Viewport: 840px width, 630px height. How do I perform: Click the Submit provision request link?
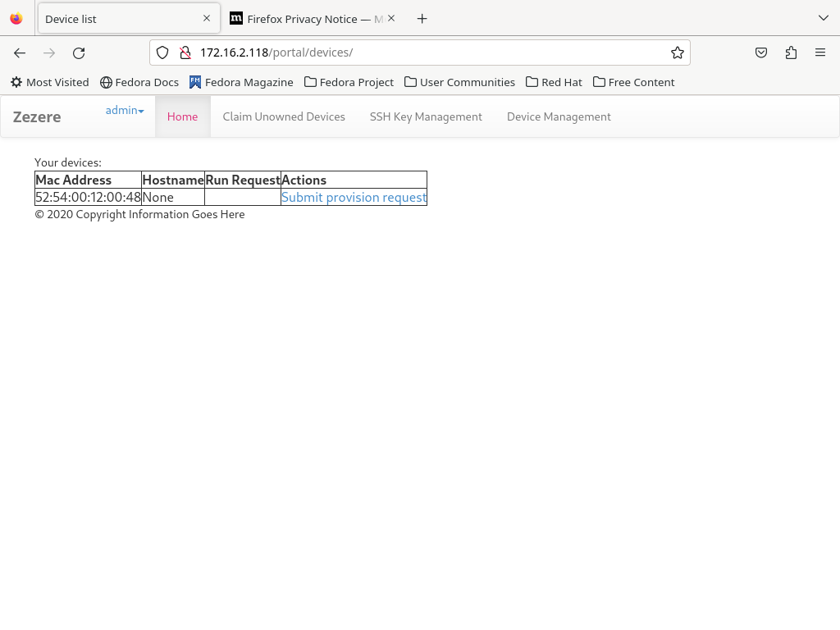pyautogui.click(x=354, y=197)
